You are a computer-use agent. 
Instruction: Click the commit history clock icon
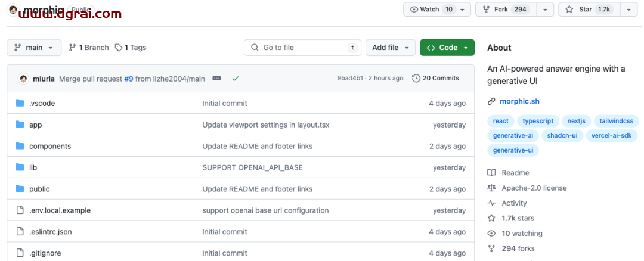point(416,79)
